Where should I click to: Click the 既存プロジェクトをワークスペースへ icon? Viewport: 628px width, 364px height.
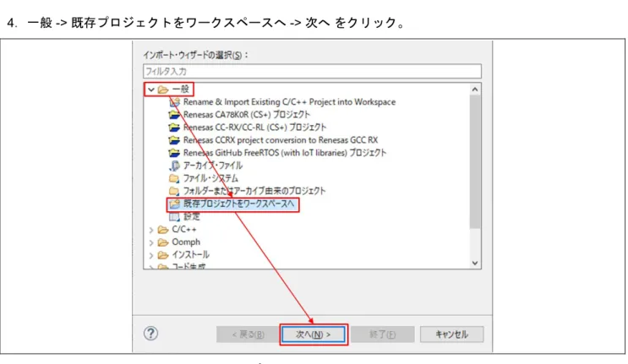[x=174, y=204]
